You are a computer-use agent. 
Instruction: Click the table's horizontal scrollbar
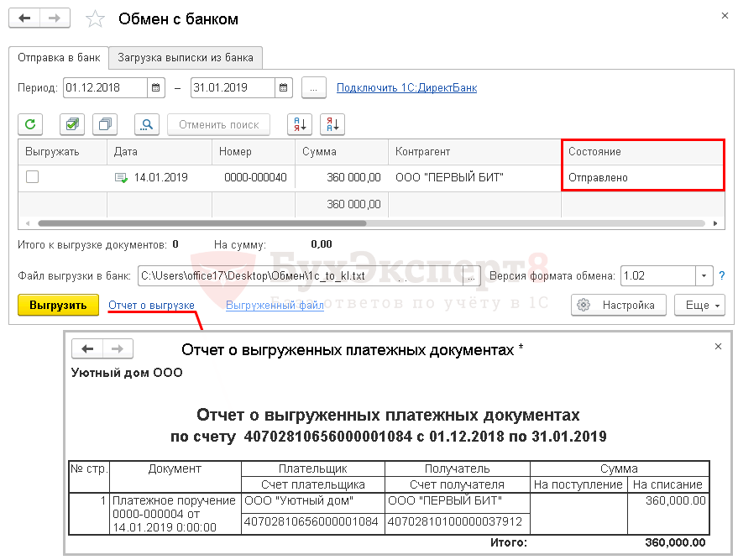coord(202,223)
